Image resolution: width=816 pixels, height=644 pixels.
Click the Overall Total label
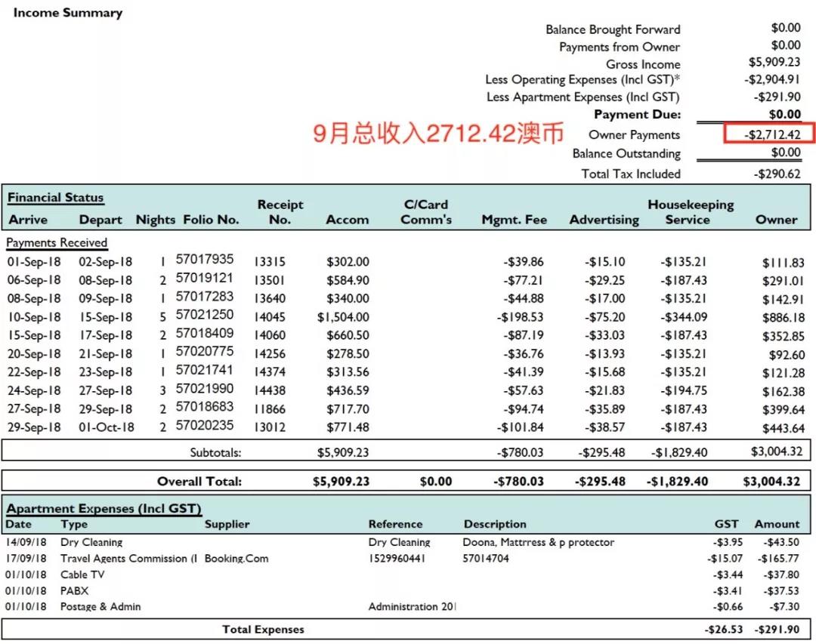click(199, 481)
